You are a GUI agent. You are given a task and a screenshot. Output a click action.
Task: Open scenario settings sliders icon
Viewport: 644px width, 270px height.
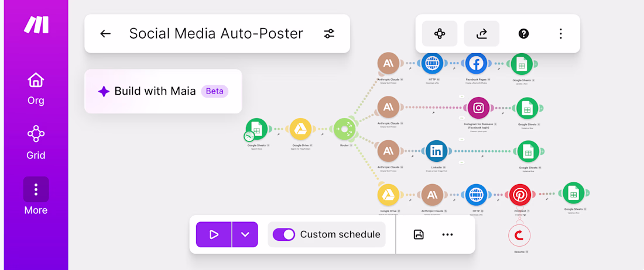coord(329,33)
